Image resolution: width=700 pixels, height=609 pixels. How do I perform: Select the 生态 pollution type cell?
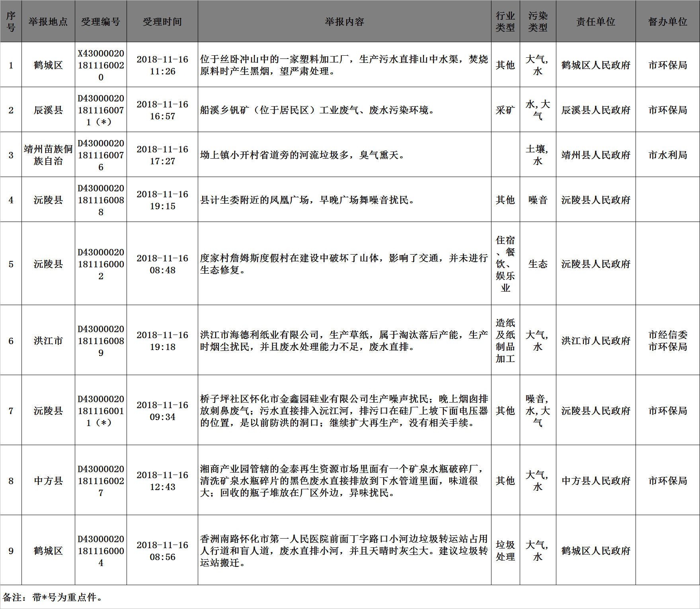pyautogui.click(x=538, y=264)
